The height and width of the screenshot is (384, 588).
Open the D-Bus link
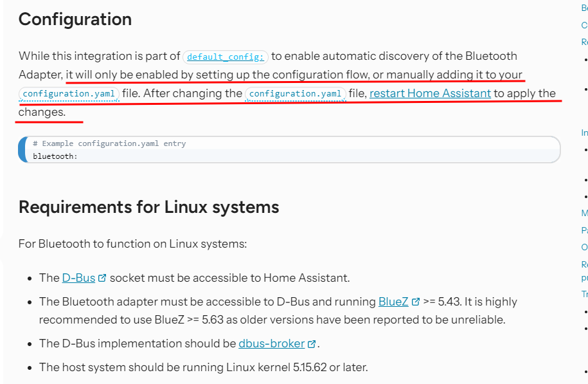click(x=79, y=278)
